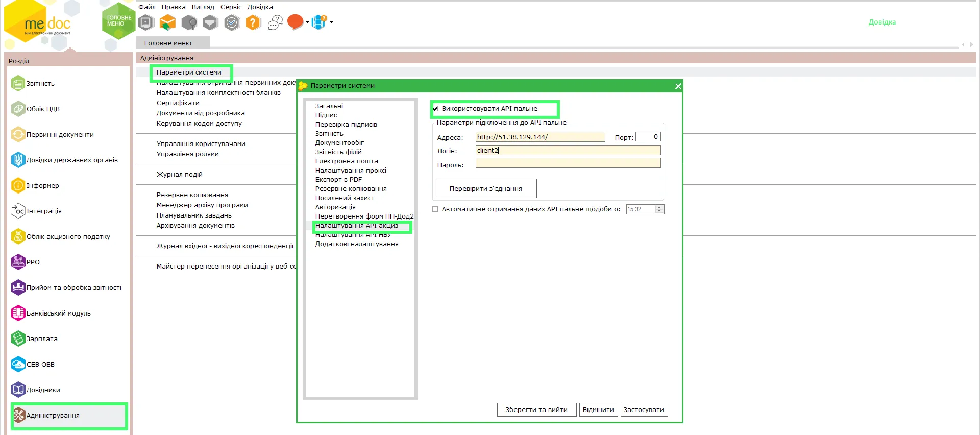Image resolution: width=980 pixels, height=435 pixels.
Task: Expand the video help icon dropdown arrow
Action: [332, 22]
